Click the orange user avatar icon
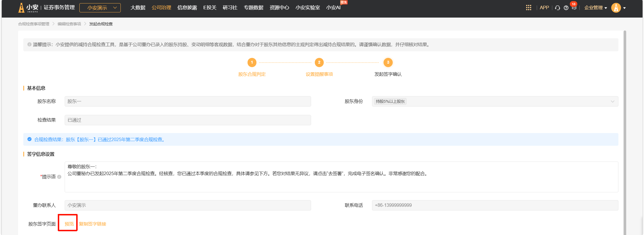The width and height of the screenshot is (644, 235). [616, 8]
